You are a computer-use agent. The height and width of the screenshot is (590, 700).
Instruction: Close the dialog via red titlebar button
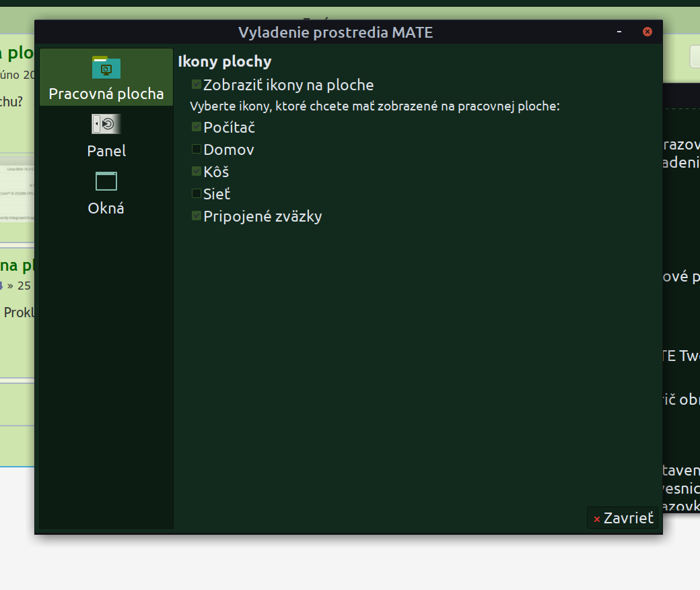647,32
